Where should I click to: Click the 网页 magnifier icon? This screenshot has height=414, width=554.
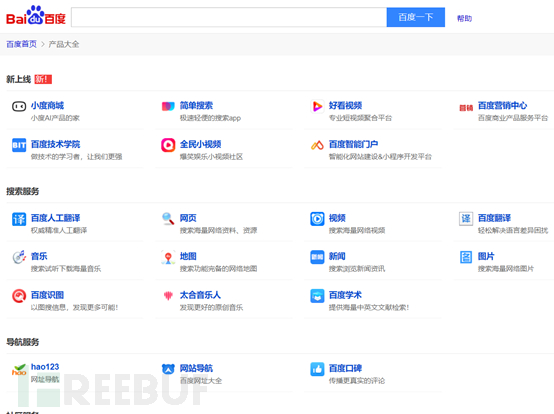pyautogui.click(x=168, y=219)
